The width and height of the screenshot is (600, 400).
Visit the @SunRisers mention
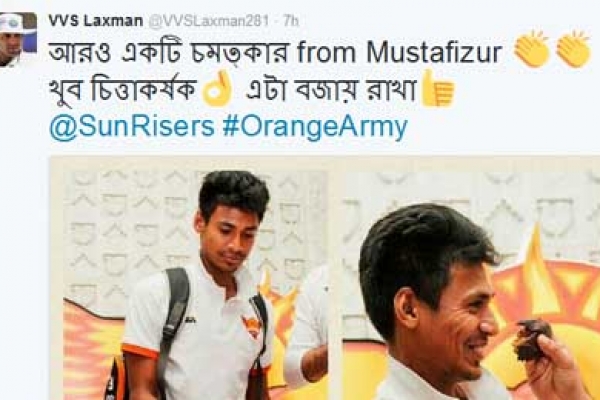[x=132, y=126]
